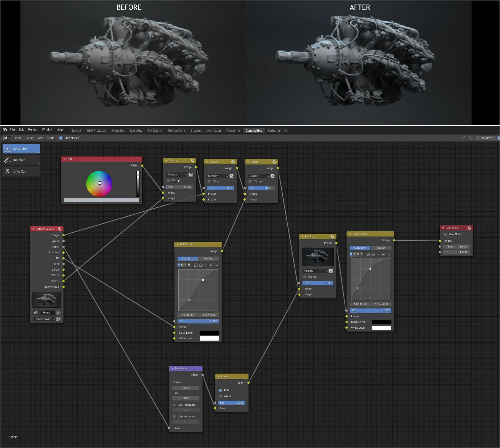Switch to the Sculpting workspace tab
This screenshot has width=500, height=448.
click(x=136, y=131)
